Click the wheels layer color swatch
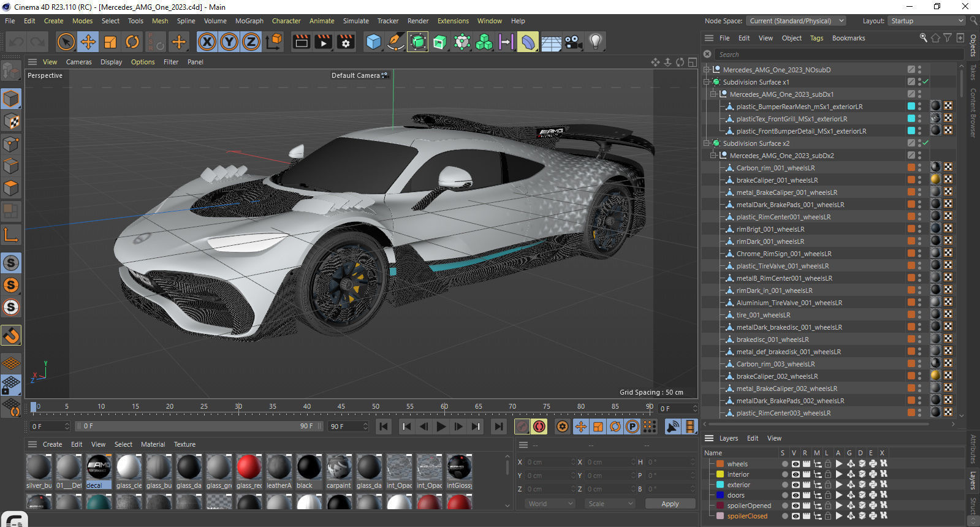The height and width of the screenshot is (527, 980). 720,464
